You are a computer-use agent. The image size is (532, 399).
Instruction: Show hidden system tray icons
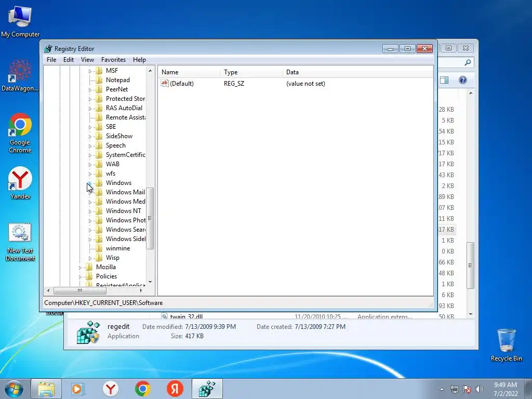pyautogui.click(x=442, y=389)
